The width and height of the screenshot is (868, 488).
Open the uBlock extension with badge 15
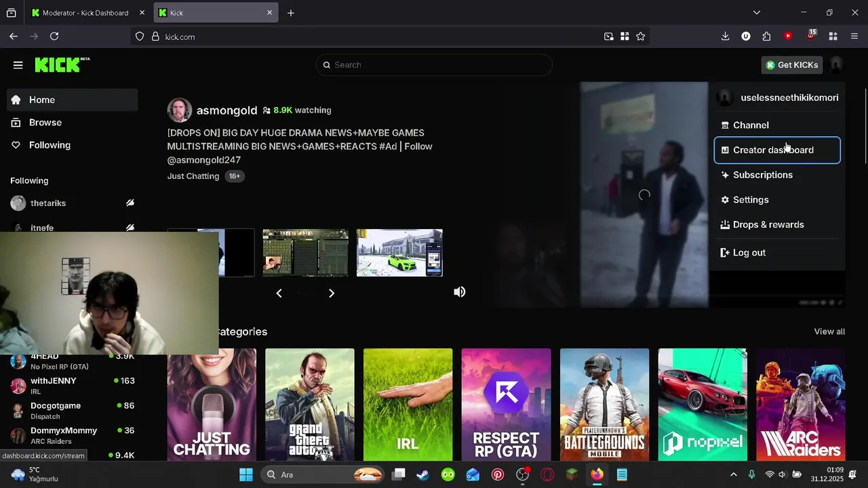tap(811, 36)
